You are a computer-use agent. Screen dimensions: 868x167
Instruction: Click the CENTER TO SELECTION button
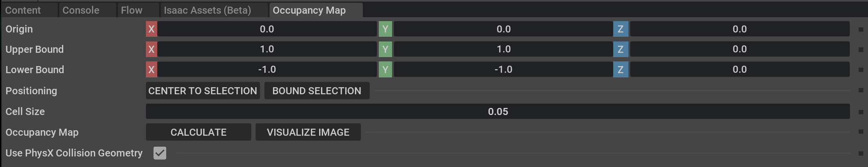202,91
